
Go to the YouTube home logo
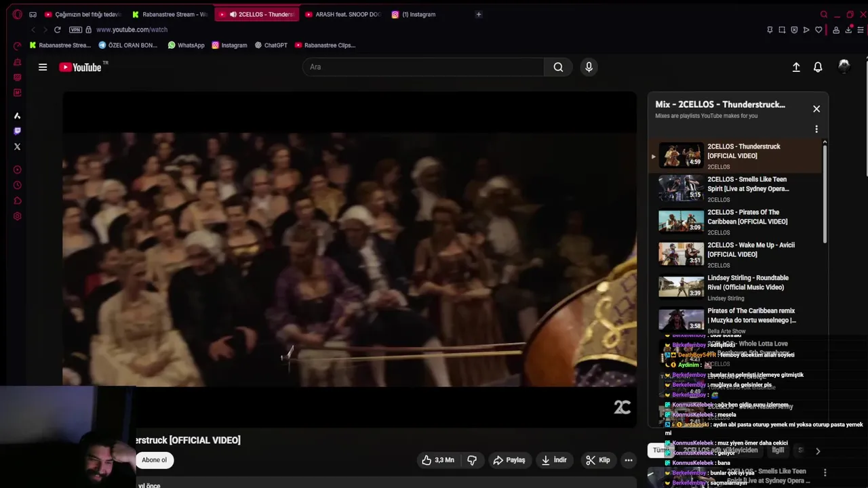80,67
